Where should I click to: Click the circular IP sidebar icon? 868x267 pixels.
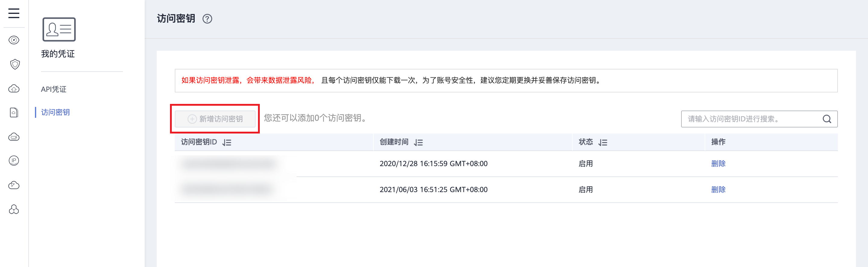(x=14, y=161)
